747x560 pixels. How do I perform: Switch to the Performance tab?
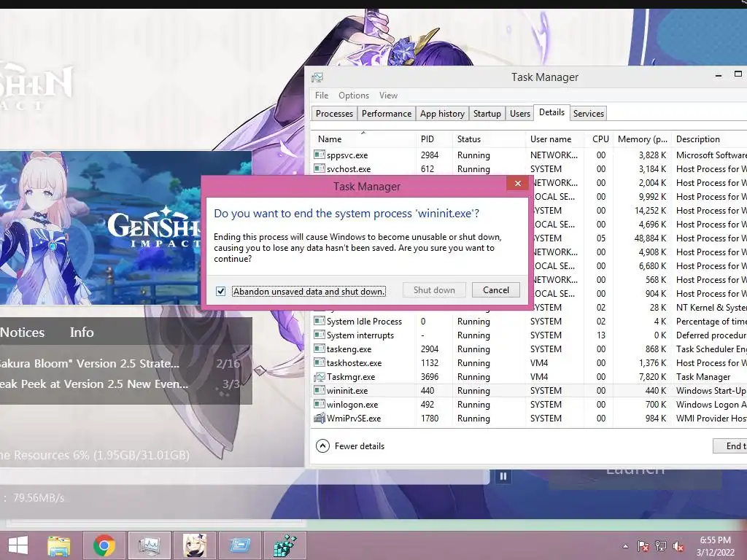(387, 113)
